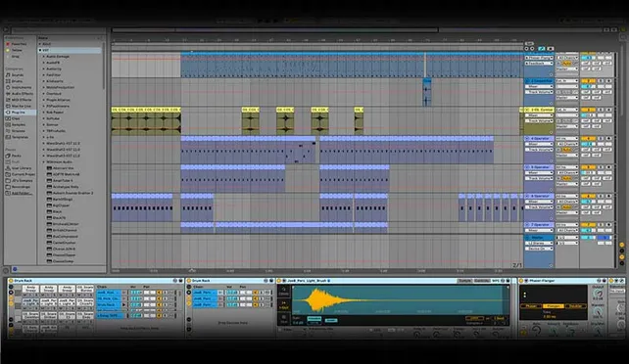Select the Instruments category
The height and width of the screenshot is (364, 629).
pos(21,87)
